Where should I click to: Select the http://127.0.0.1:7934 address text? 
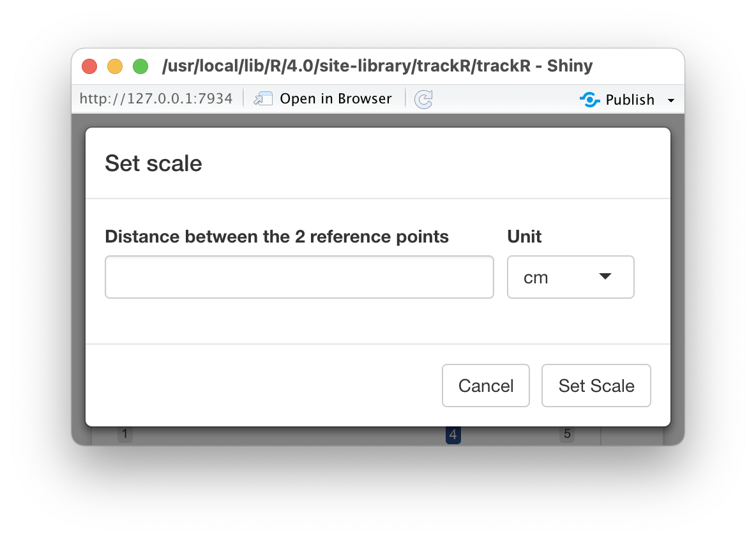pyautogui.click(x=156, y=99)
